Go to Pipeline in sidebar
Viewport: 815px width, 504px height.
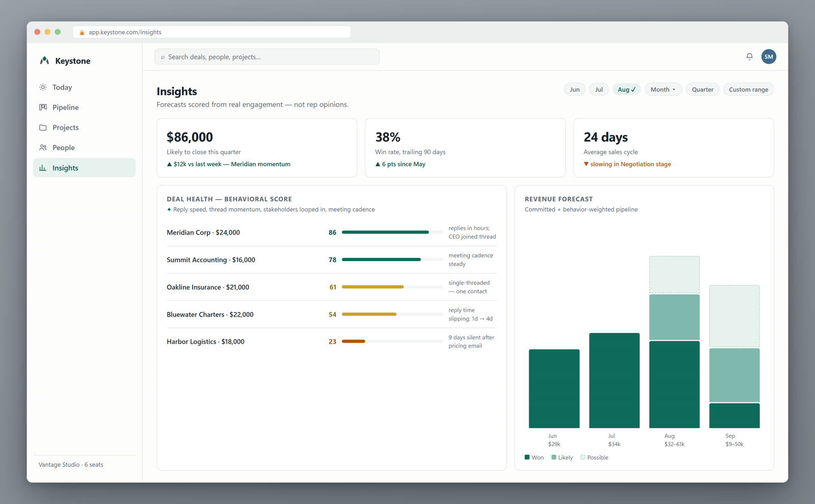point(85,107)
